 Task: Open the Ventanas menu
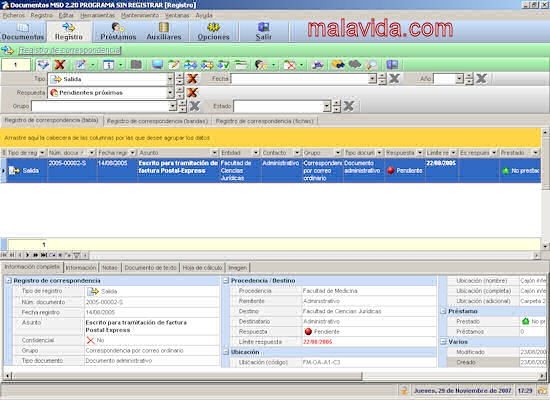[x=177, y=15]
